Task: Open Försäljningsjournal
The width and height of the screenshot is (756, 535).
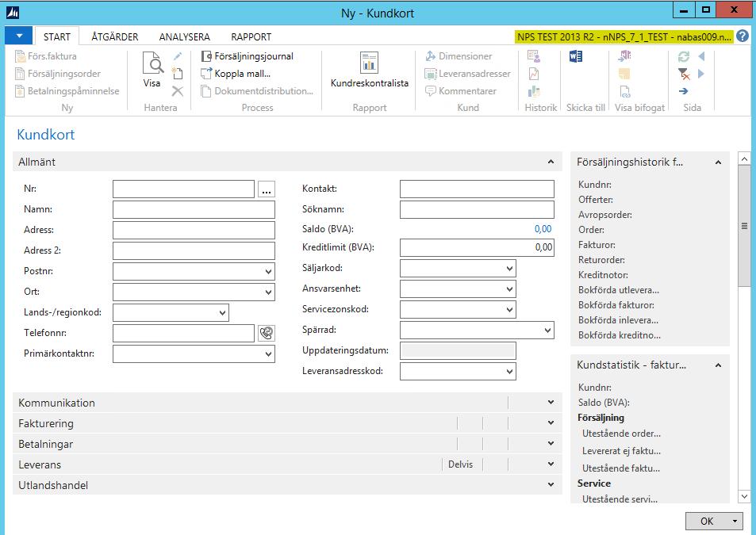Action: (x=248, y=56)
